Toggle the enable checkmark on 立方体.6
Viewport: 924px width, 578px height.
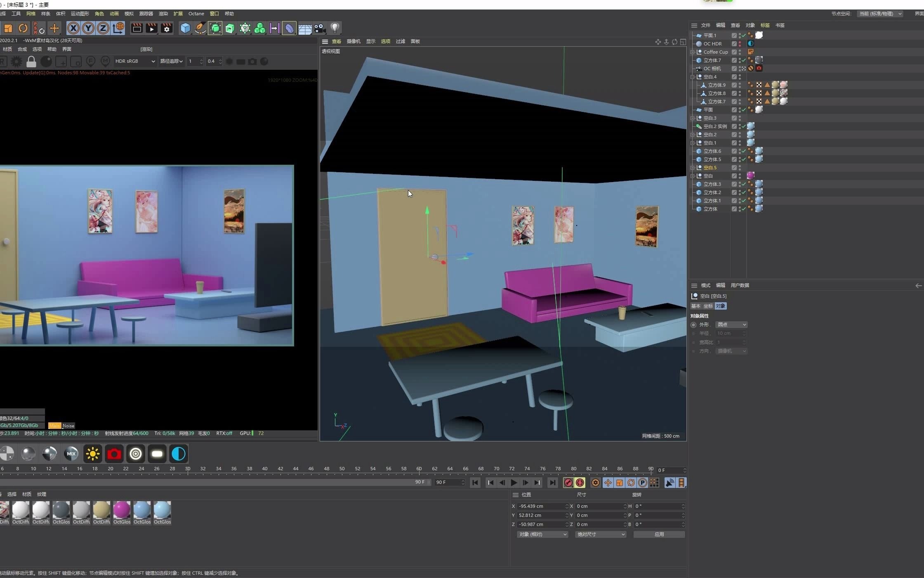744,151
